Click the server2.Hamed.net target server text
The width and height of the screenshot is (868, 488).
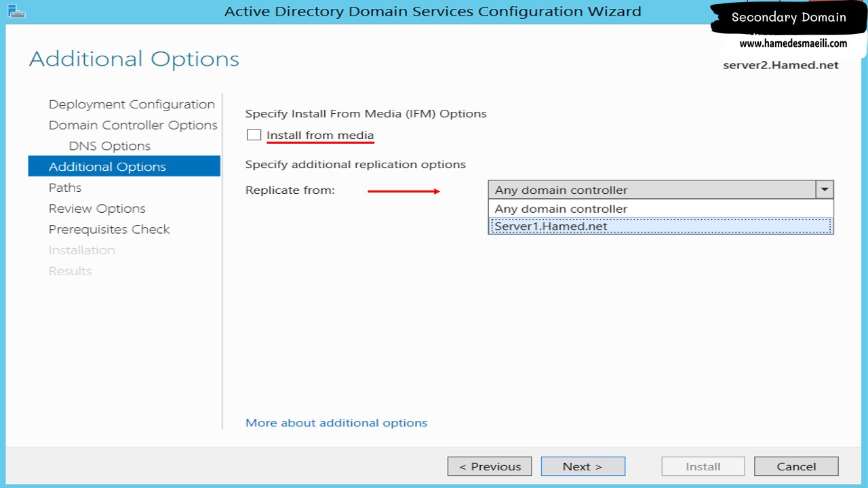pyautogui.click(x=781, y=65)
